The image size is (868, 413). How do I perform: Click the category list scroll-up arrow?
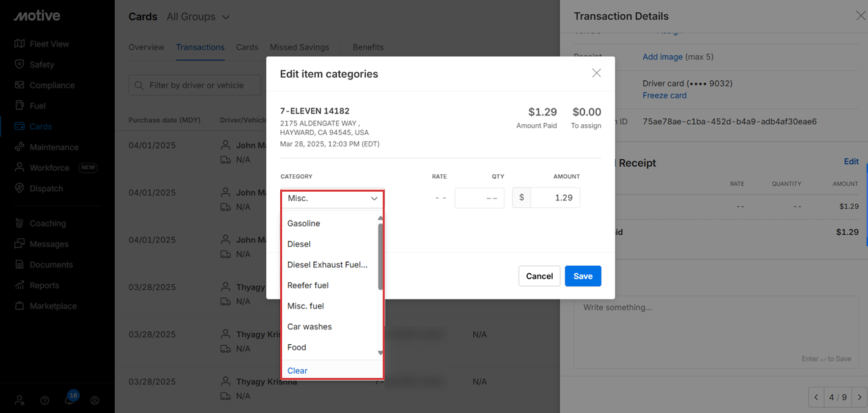pos(381,218)
